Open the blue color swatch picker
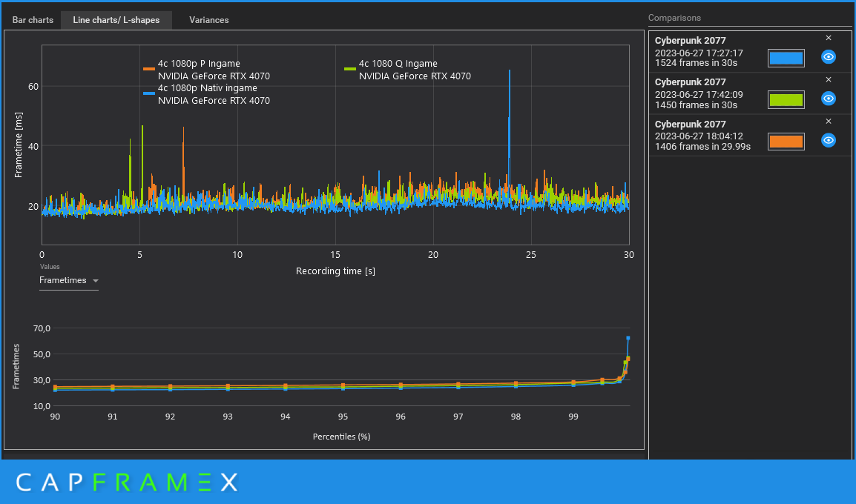The height and width of the screenshot is (504, 856). pyautogui.click(x=786, y=58)
